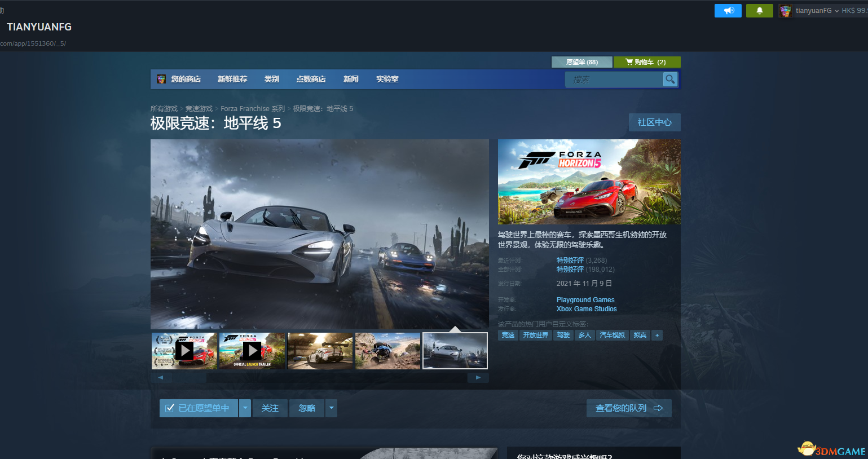Click the tianyuanFG profile avatar icon
This screenshot has width=868, height=459.
785,11
